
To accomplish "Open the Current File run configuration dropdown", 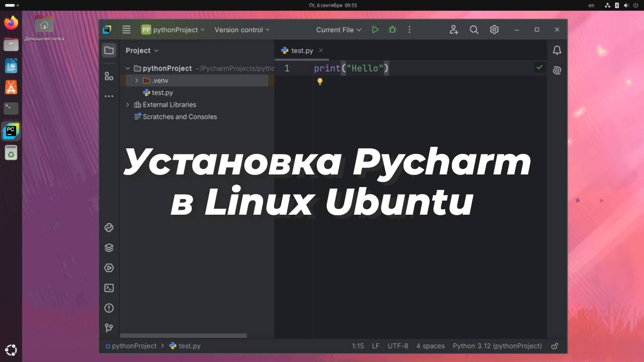I will [x=339, y=30].
